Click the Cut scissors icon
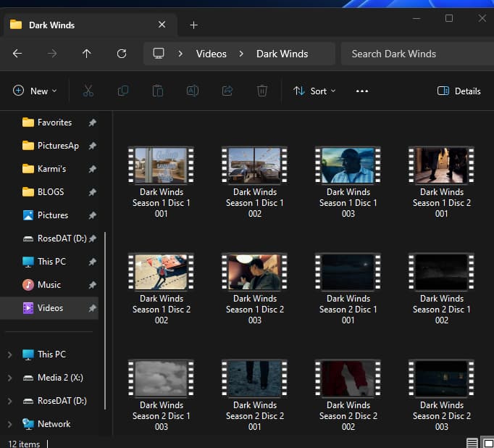This screenshot has width=494, height=448. pyautogui.click(x=88, y=91)
